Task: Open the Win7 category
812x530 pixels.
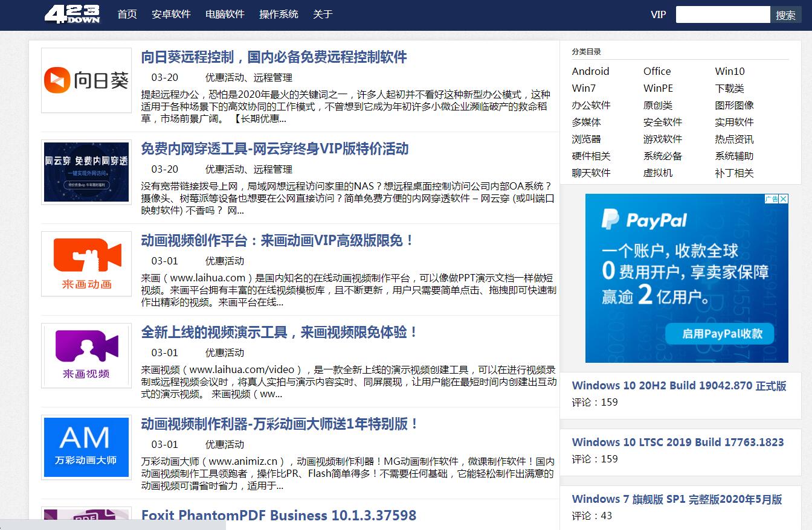Action: 584,88
